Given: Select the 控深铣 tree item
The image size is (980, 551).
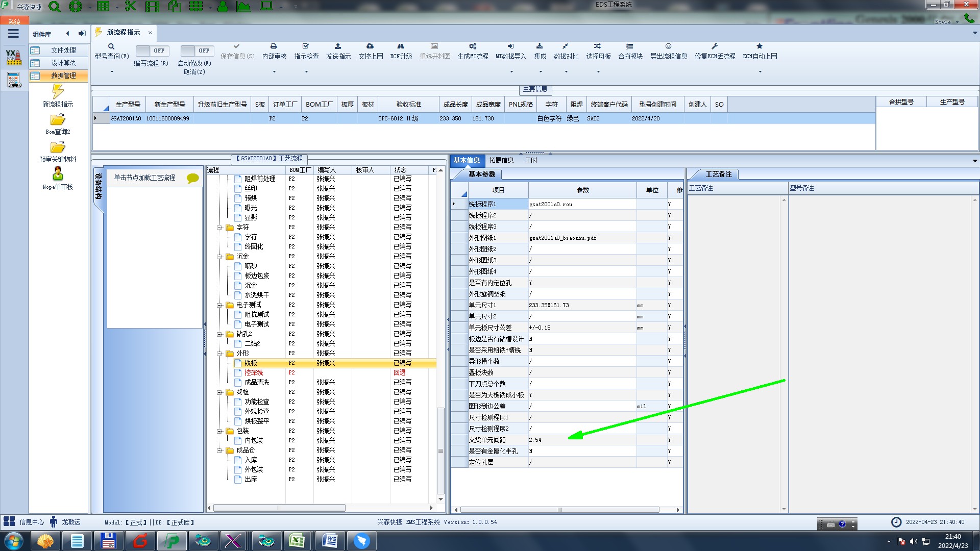Looking at the screenshot, I should click(x=254, y=372).
